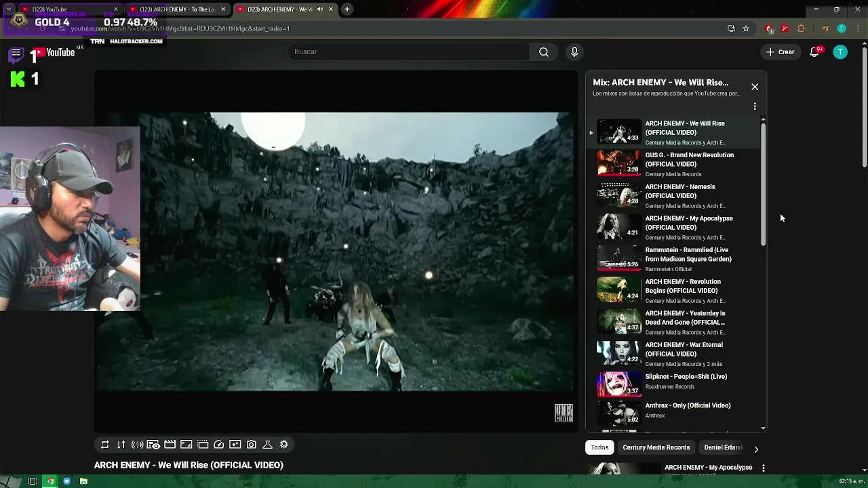Click the dashed window pop-up player icon
This screenshot has height=488, width=868.
tap(203, 445)
